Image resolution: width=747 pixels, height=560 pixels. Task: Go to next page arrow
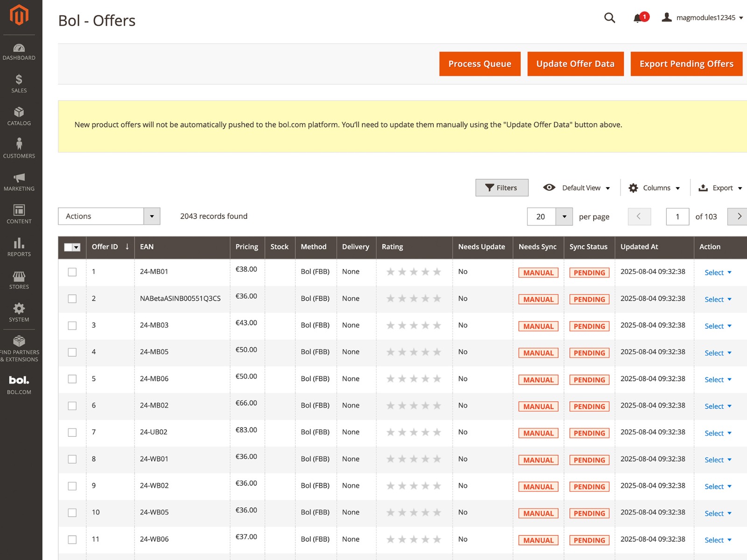738,217
